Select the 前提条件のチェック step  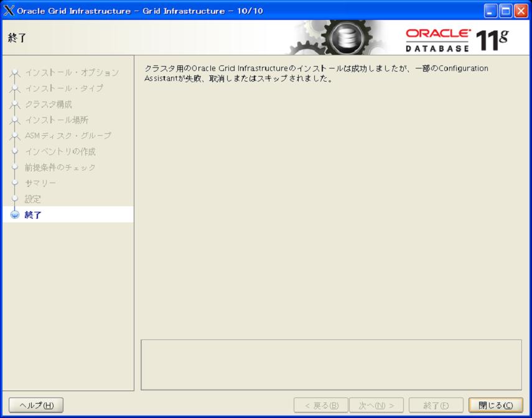pyautogui.click(x=60, y=168)
